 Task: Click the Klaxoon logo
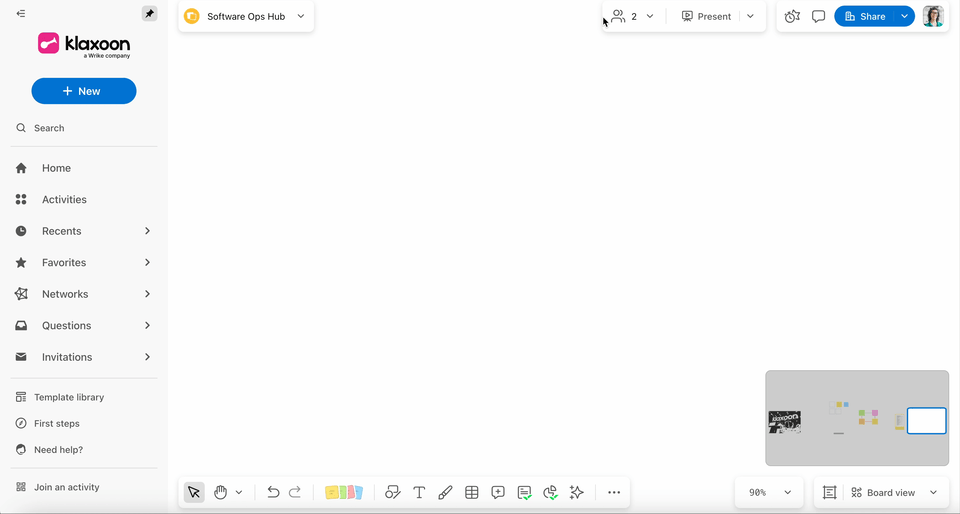pyautogui.click(x=84, y=45)
